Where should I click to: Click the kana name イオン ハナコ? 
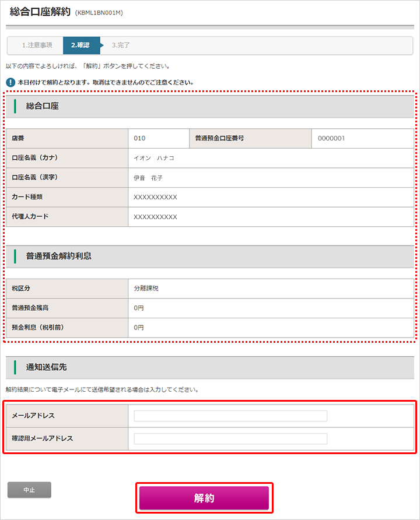click(153, 158)
